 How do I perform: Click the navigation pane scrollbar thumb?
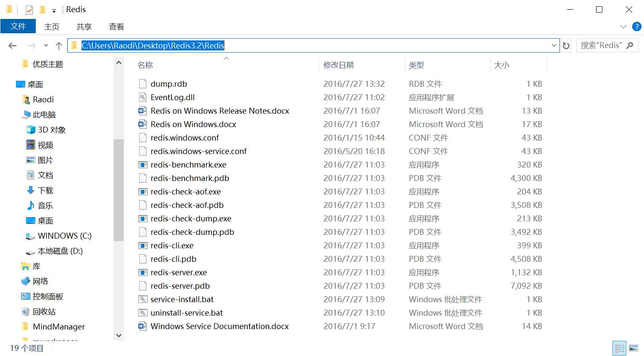[119, 190]
